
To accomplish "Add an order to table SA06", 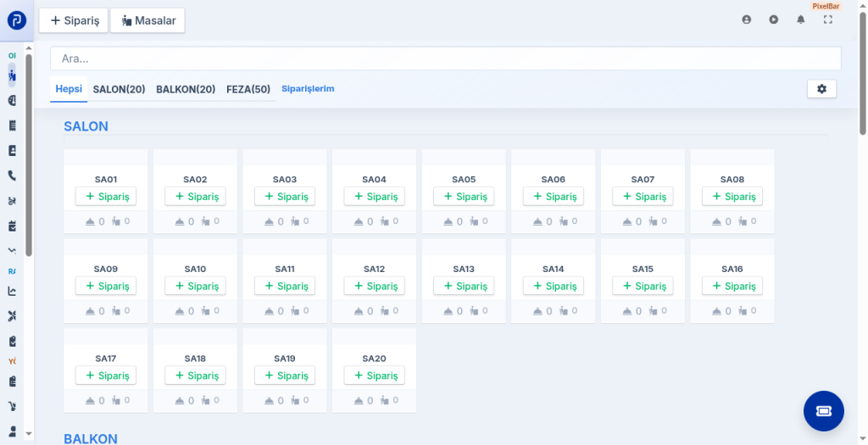I will tap(553, 197).
